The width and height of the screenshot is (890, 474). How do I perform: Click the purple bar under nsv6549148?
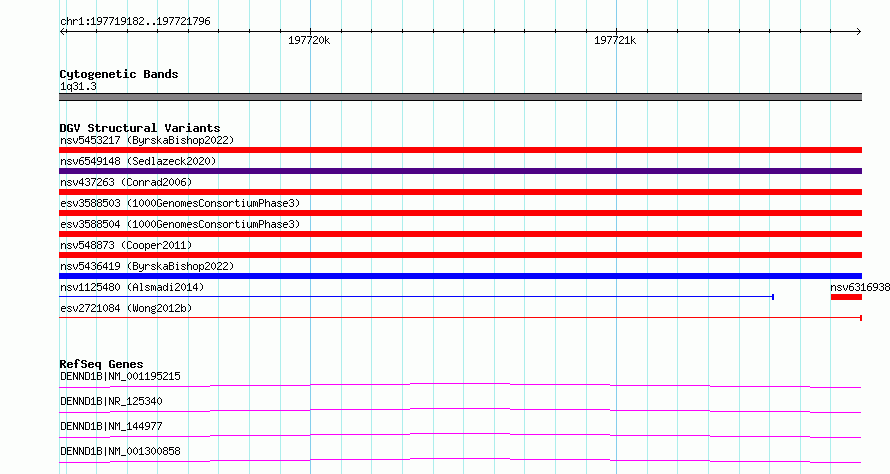click(x=460, y=171)
